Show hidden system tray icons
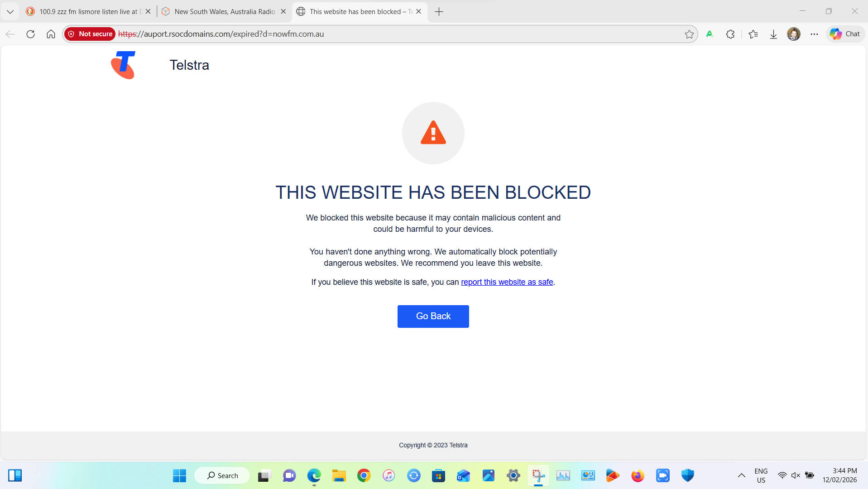The width and height of the screenshot is (868, 489). pos(741,475)
